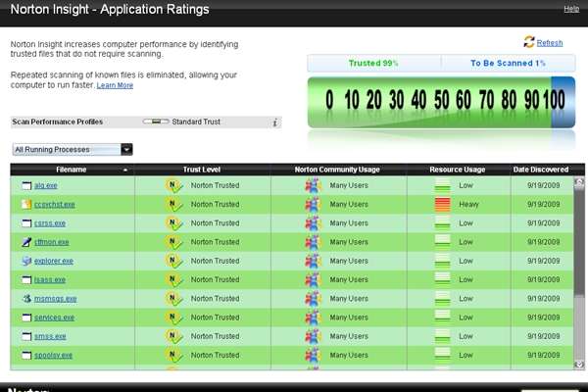Open the msmsgs.exe file link

coord(56,299)
